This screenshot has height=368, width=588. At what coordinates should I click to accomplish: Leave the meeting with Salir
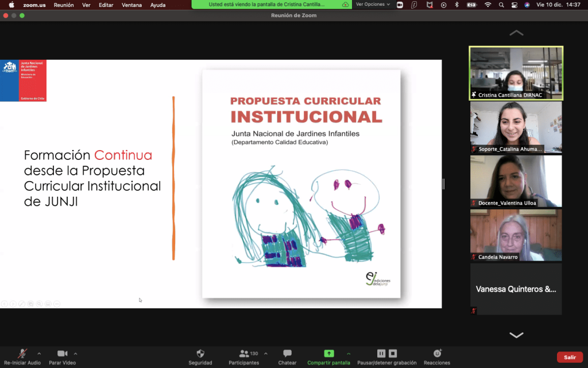(570, 357)
